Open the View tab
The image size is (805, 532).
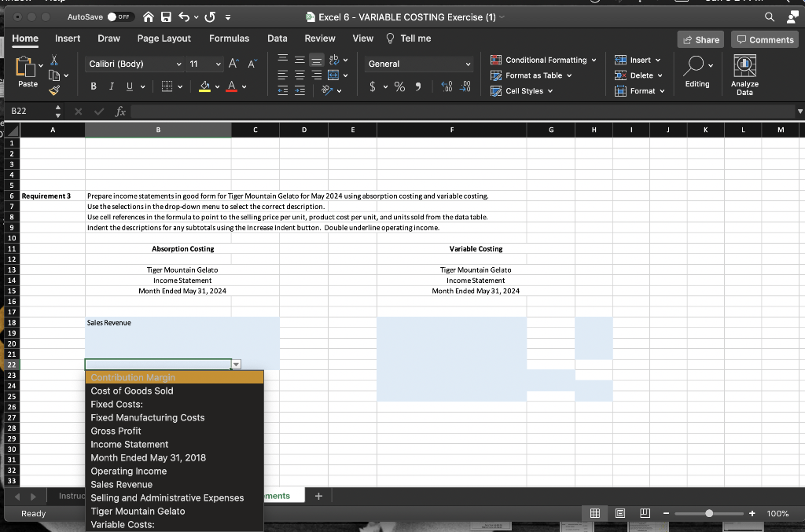tap(363, 39)
